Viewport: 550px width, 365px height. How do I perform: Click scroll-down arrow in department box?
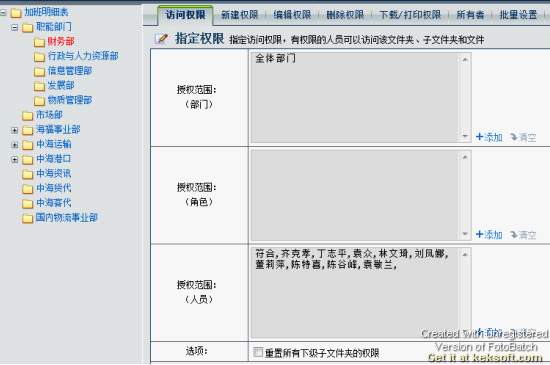(x=464, y=136)
